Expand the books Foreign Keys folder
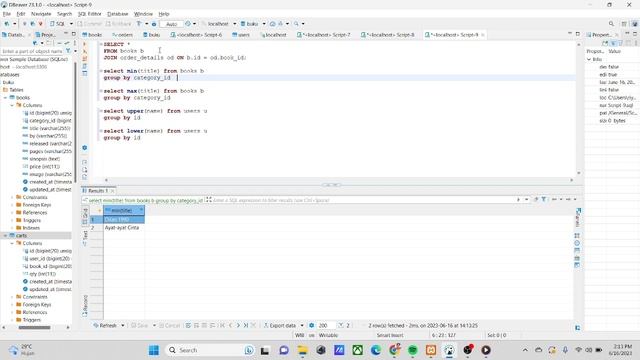Viewport: 640px width, 360px height. pos(12,205)
